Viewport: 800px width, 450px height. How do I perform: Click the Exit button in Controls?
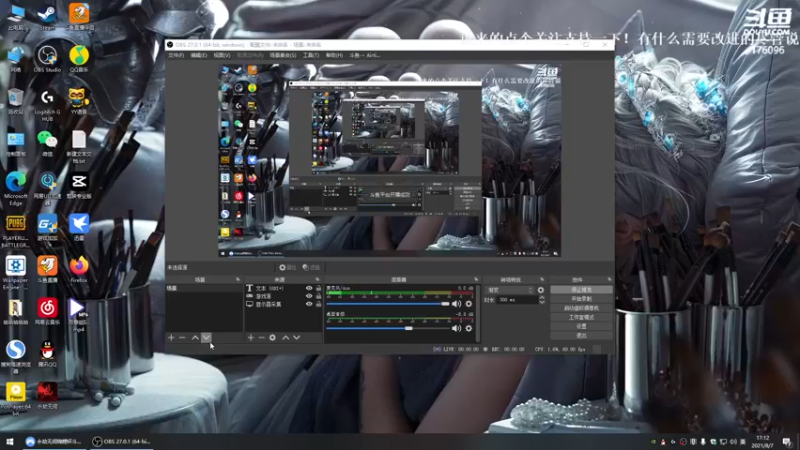(x=582, y=335)
